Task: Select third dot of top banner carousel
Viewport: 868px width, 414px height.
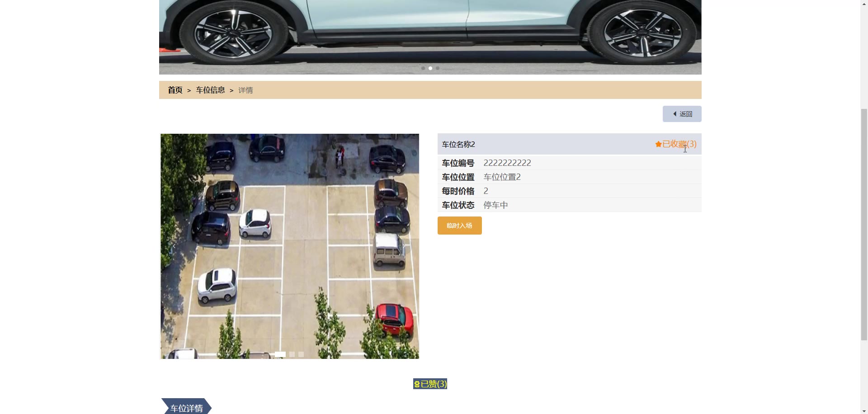Action: (x=437, y=68)
